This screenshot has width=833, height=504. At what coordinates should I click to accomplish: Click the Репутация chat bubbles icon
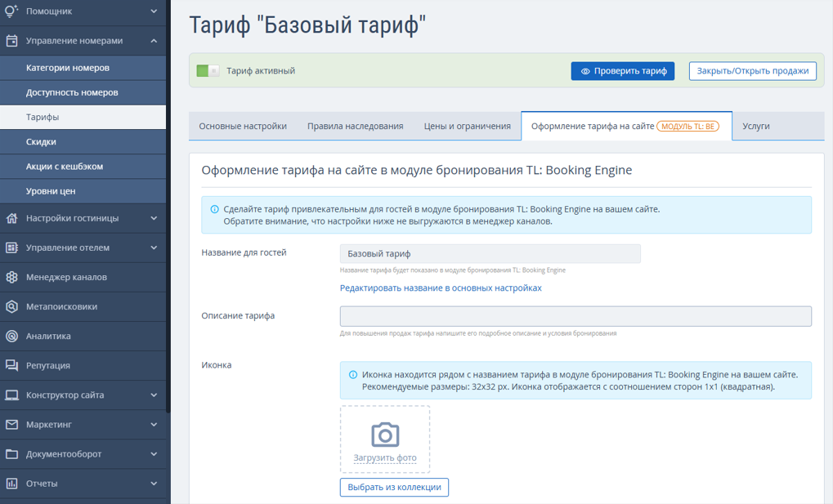11,365
